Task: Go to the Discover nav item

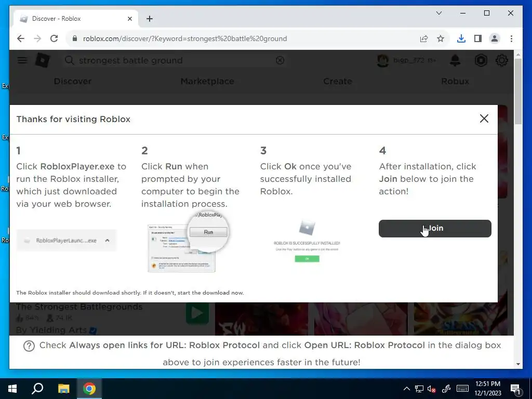Action: pyautogui.click(x=73, y=81)
